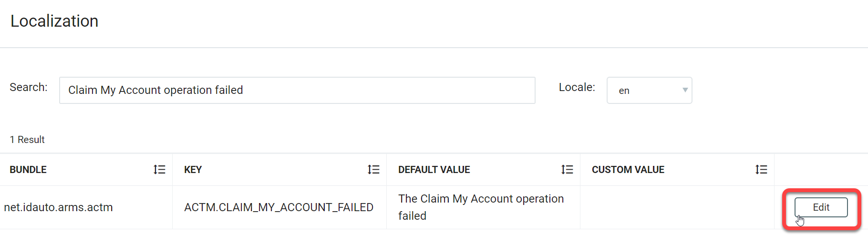
Task: Click the empty custom value cell
Action: (x=677, y=207)
